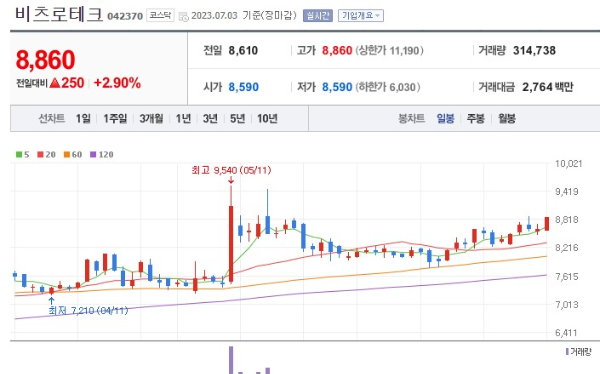Switch to 일봉 candlestick chart

pyautogui.click(x=445, y=119)
